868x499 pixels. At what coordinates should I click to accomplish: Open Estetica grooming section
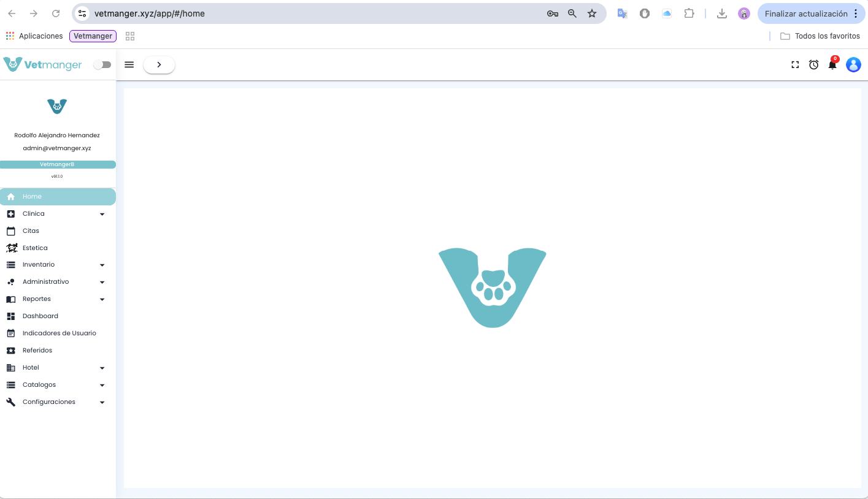point(35,248)
